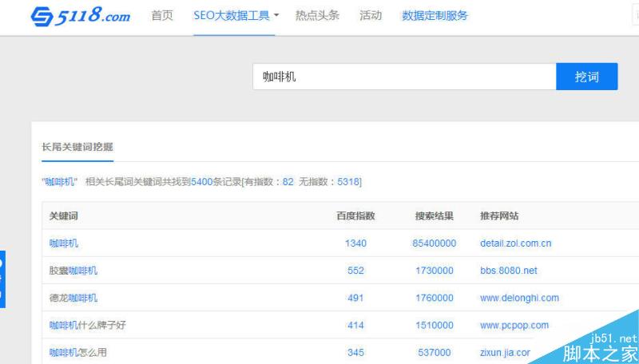Open the 热点头条 menu item
This screenshot has height=364, width=639.
317,15
